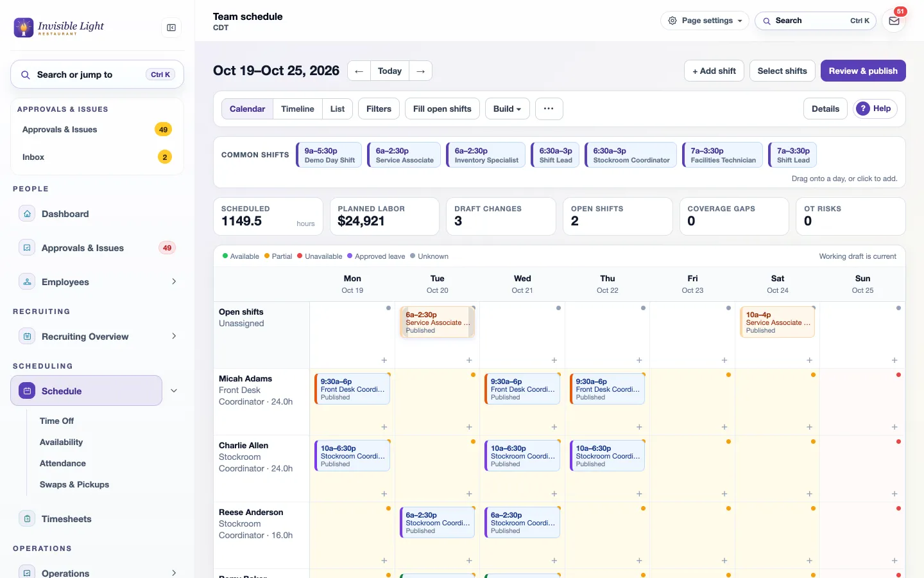Screen dimensions: 924x578
Task: Add shift plus in Open shifts Wednesday
Action: pyautogui.click(x=554, y=360)
